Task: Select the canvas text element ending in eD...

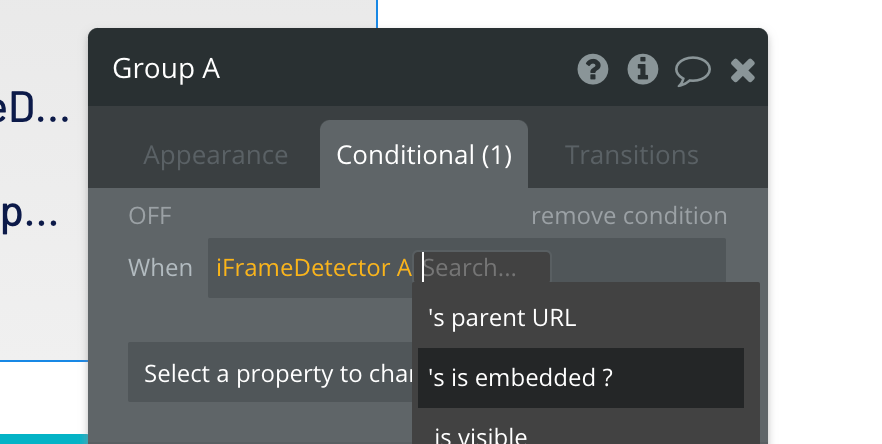Action: pos(34,109)
